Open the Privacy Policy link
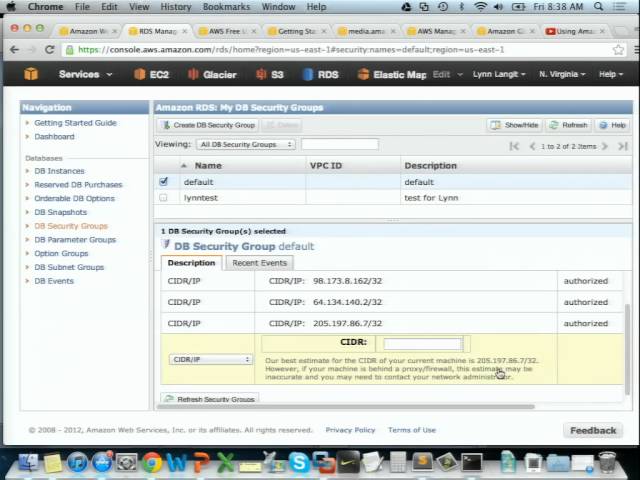 [350, 430]
